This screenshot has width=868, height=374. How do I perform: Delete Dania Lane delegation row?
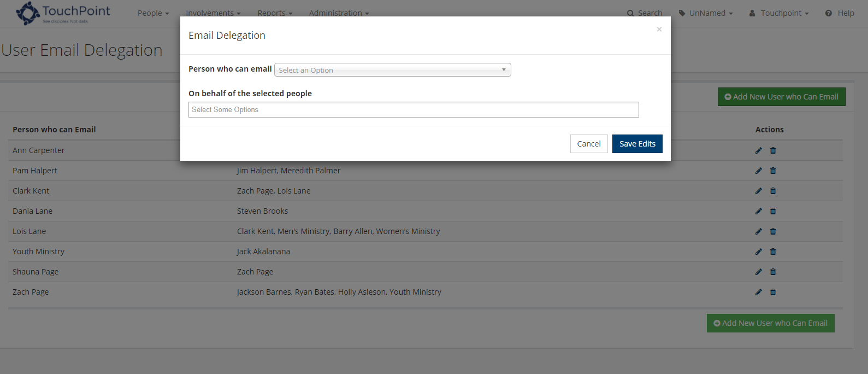click(773, 211)
